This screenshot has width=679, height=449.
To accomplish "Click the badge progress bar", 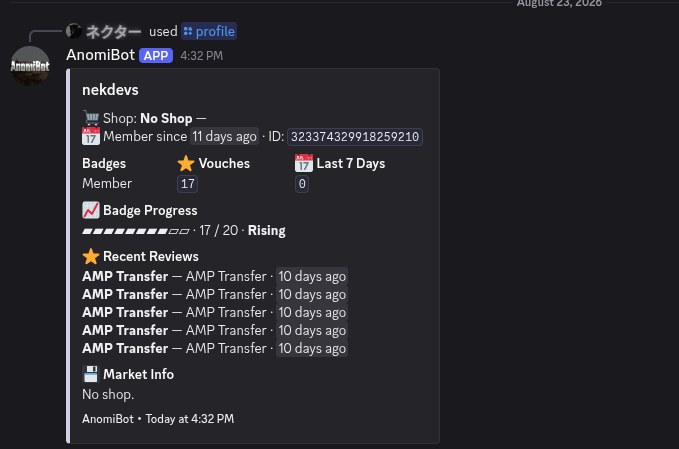I will [136, 231].
